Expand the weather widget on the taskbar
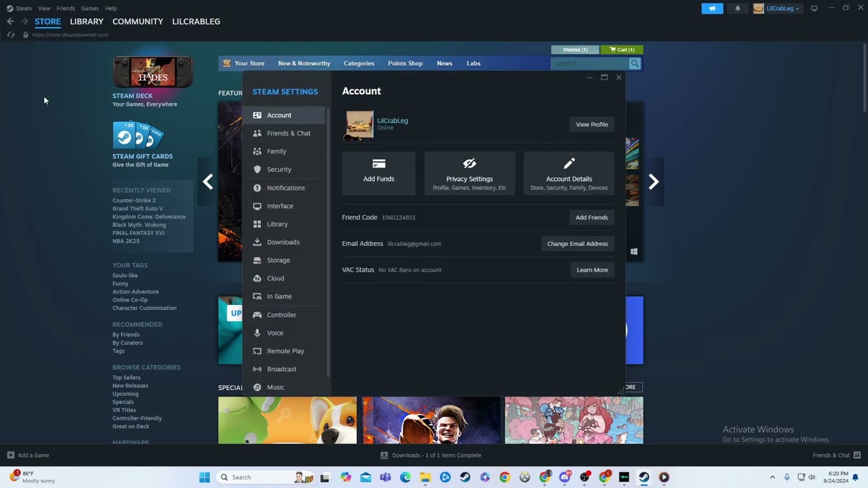The width and height of the screenshot is (868, 488). click(x=27, y=477)
